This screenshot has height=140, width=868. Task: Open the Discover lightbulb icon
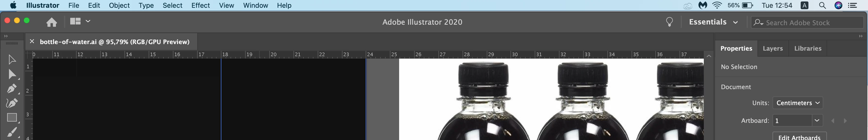tap(669, 22)
